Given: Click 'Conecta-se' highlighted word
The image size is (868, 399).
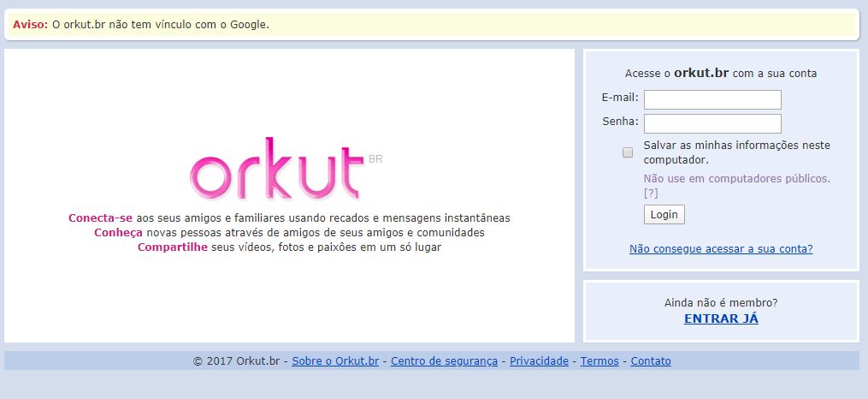Looking at the screenshot, I should coord(101,217).
